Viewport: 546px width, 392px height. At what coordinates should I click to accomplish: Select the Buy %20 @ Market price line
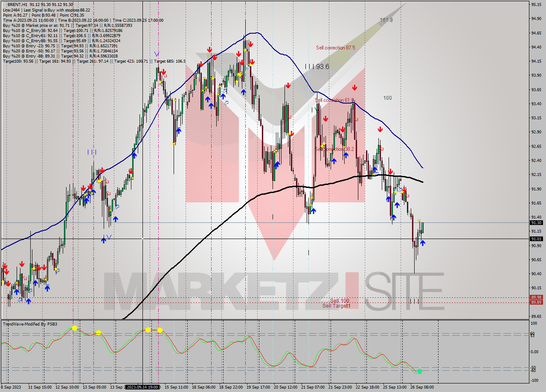(67, 25)
